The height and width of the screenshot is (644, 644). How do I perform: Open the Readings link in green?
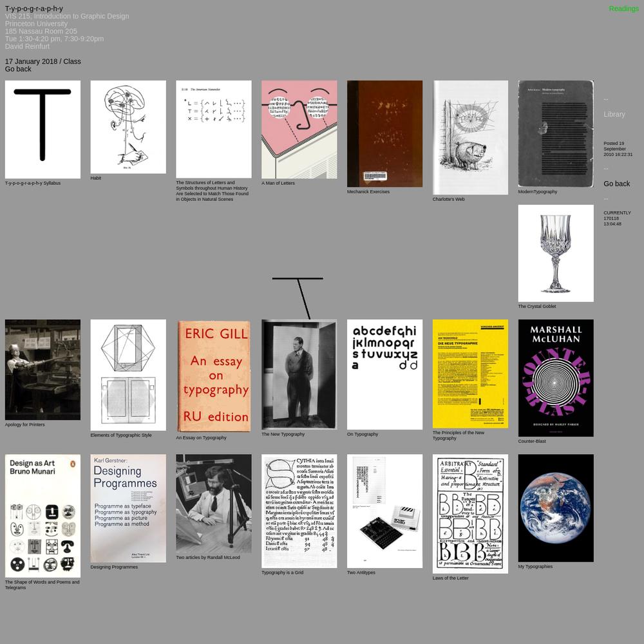pos(623,8)
